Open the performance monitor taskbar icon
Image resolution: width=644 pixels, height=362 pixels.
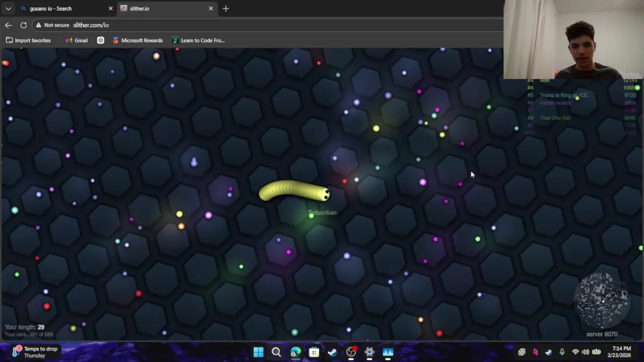[x=388, y=352]
